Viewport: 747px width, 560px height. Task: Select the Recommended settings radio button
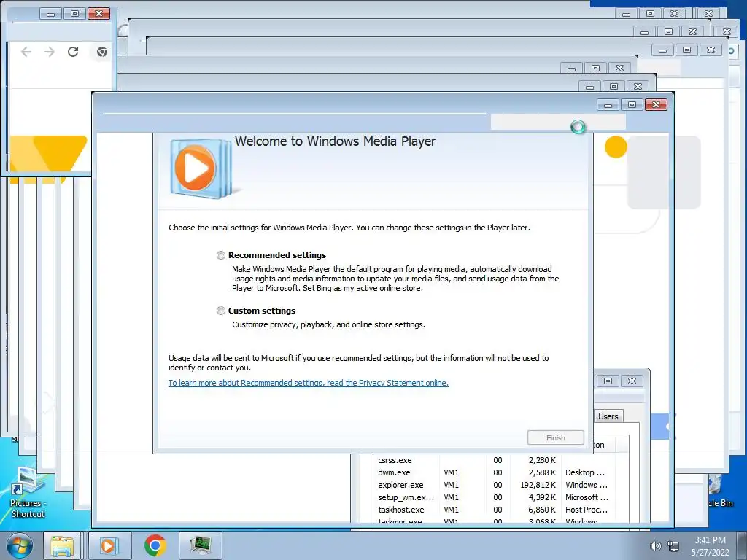pyautogui.click(x=220, y=255)
